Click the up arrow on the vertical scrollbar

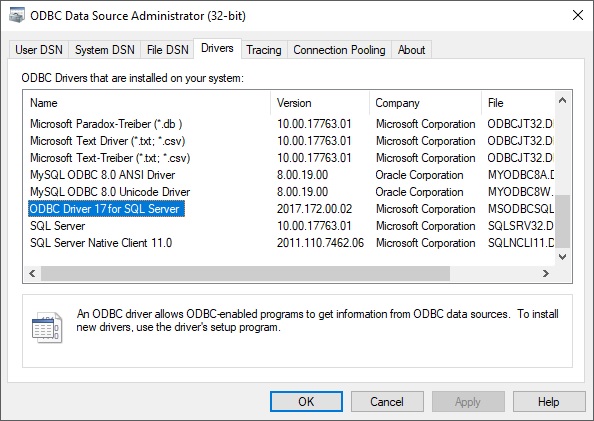pyautogui.click(x=563, y=100)
